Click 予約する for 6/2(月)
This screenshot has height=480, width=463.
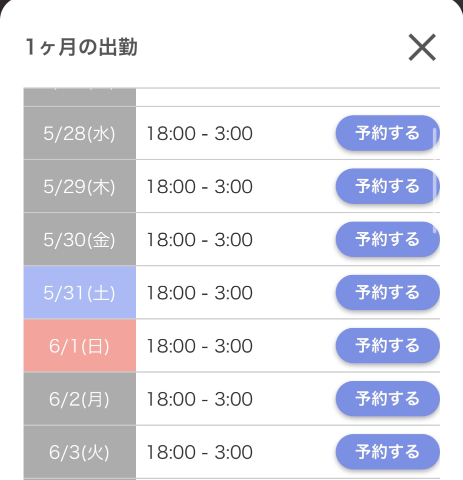tap(387, 399)
